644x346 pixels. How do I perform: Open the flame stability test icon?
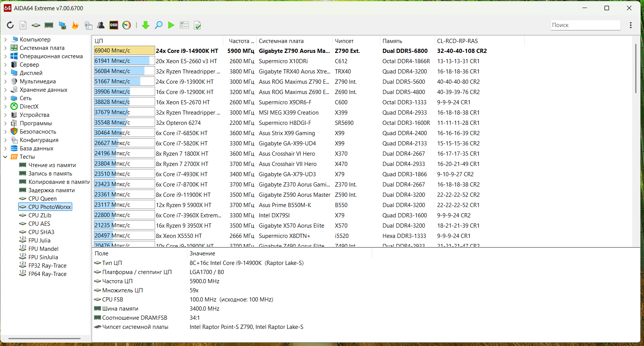click(75, 25)
